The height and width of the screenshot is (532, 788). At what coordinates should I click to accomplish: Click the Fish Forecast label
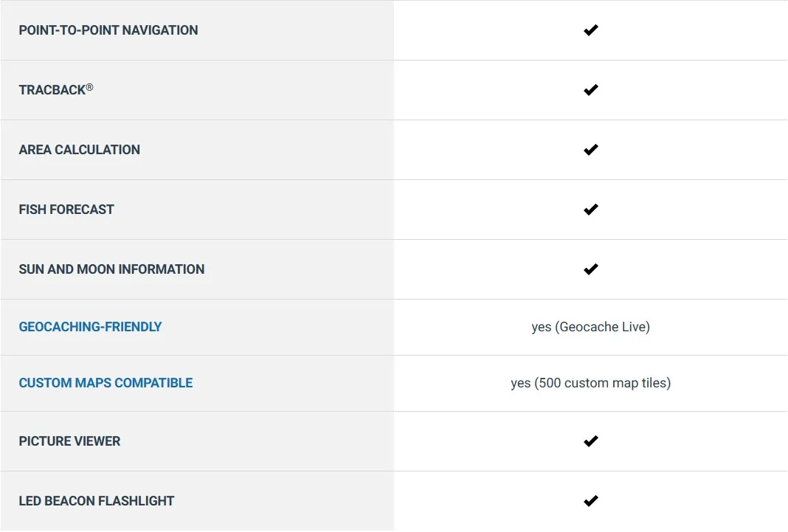[66, 210]
